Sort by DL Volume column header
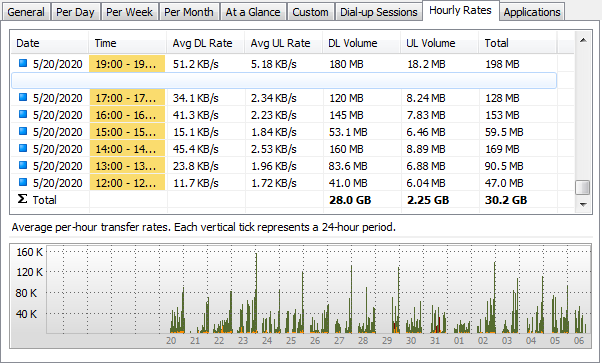The image size is (602, 364). pyautogui.click(x=362, y=43)
